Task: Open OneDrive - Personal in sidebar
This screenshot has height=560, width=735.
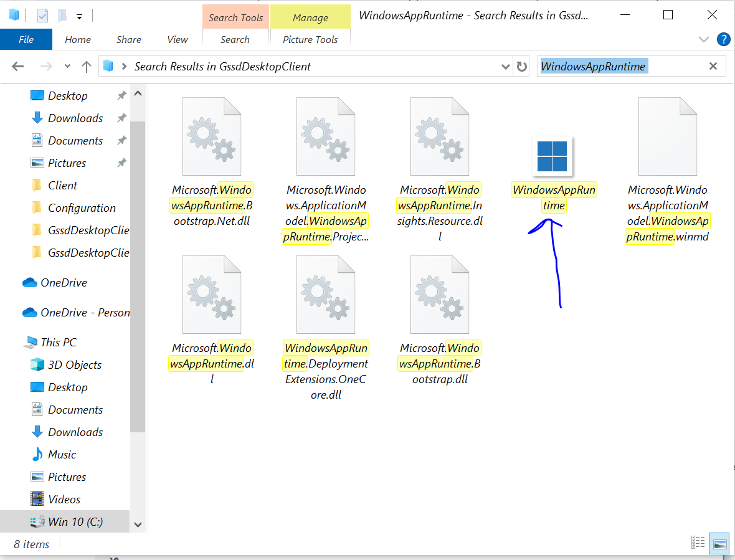Action: (76, 313)
